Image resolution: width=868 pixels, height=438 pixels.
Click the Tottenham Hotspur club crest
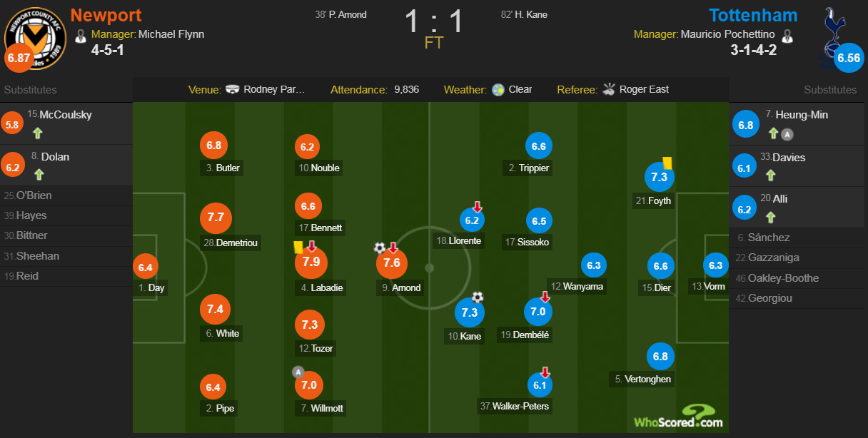tap(833, 32)
